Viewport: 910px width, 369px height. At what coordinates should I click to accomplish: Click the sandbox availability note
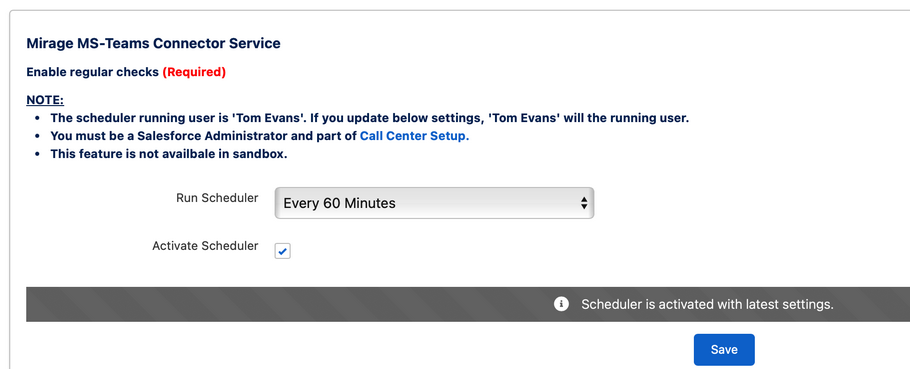tap(169, 154)
